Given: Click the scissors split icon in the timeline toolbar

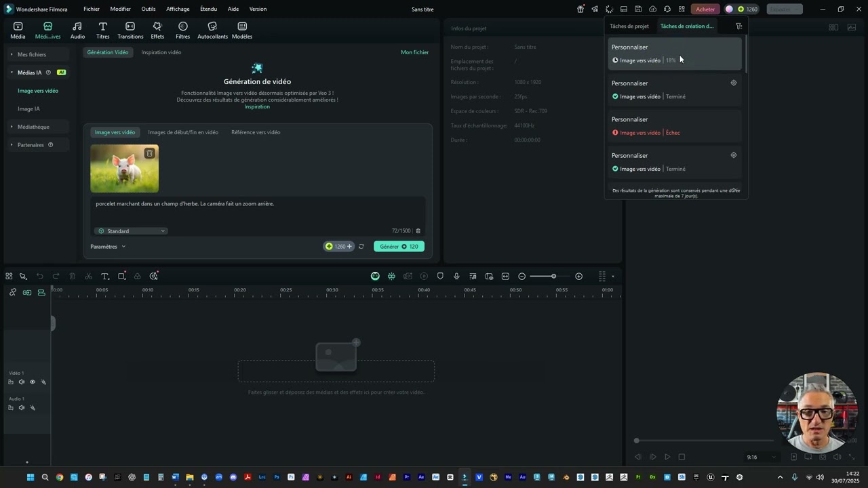Looking at the screenshot, I should (88, 276).
